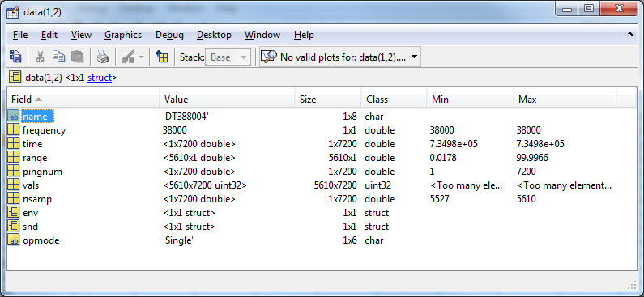Image resolution: width=644 pixels, height=297 pixels.
Task: Expand the No valid plots dropdown arrow
Action: (414, 57)
